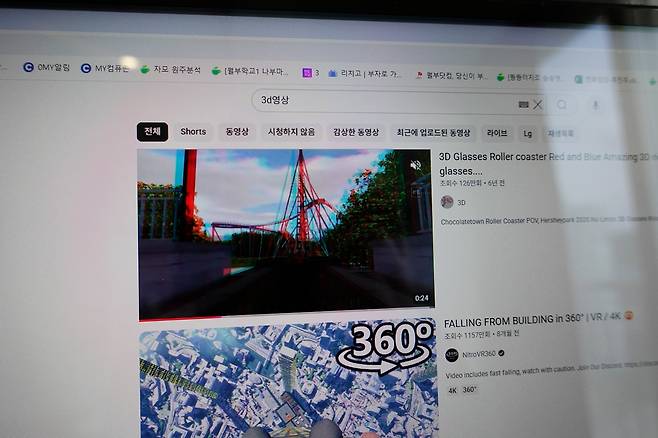Select the Shorts filter chip
This screenshot has height=438, width=658.
click(193, 131)
